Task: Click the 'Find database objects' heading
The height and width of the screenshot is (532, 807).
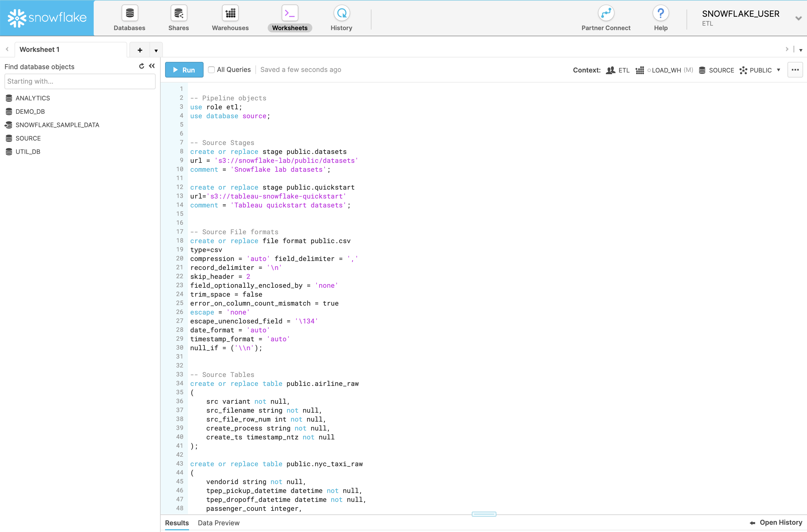Action: (x=39, y=67)
